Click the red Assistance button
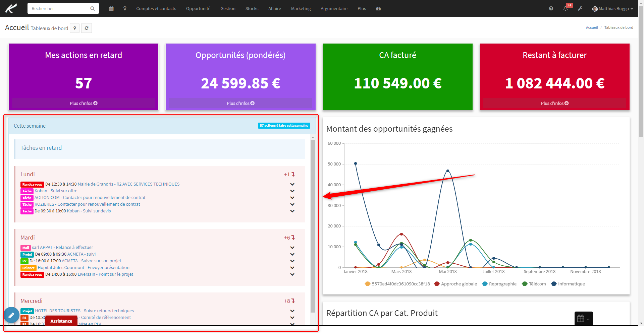Viewport: 644px width, 333px height. [x=61, y=321]
